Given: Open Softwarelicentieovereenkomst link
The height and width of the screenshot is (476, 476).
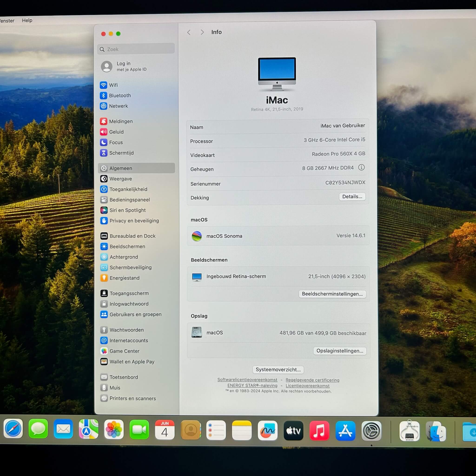Looking at the screenshot, I should point(247,380).
